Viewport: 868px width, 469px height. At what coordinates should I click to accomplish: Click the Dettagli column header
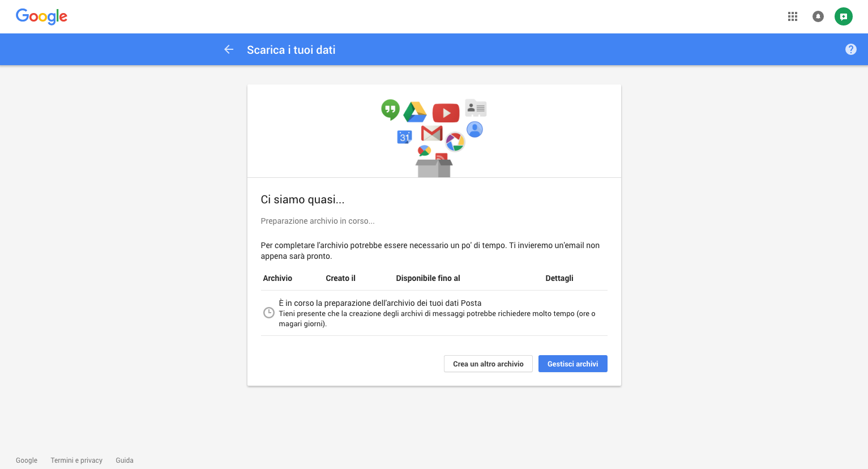(559, 278)
